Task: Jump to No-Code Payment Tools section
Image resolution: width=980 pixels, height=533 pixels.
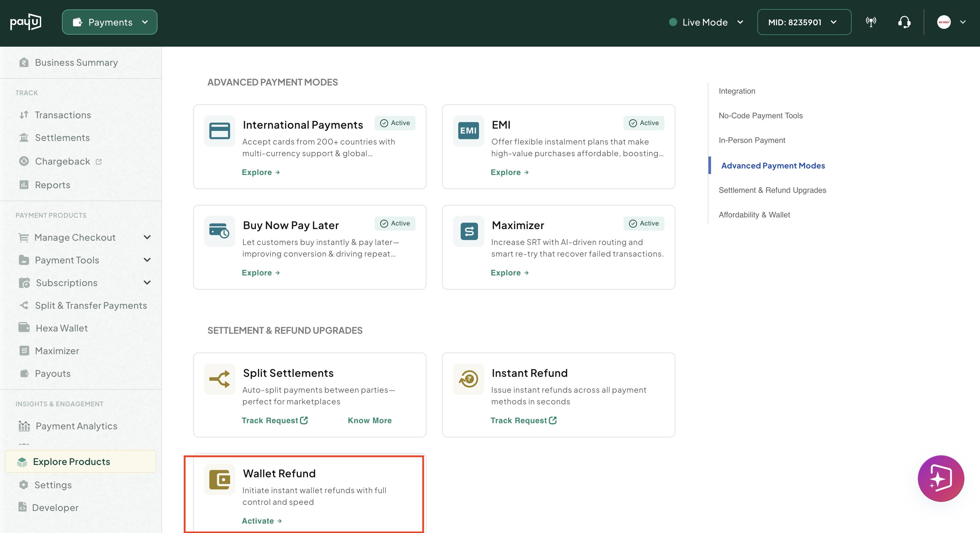Action: tap(761, 116)
